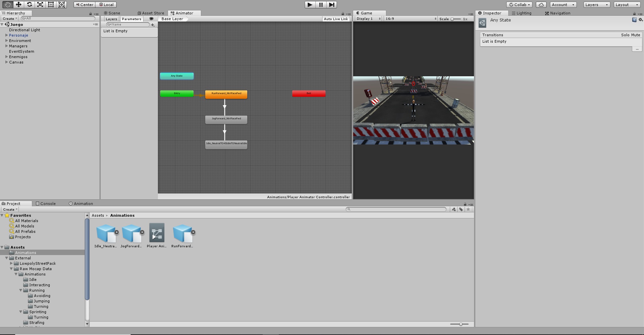
Task: Switch to the Console tab
Action: tap(46, 204)
